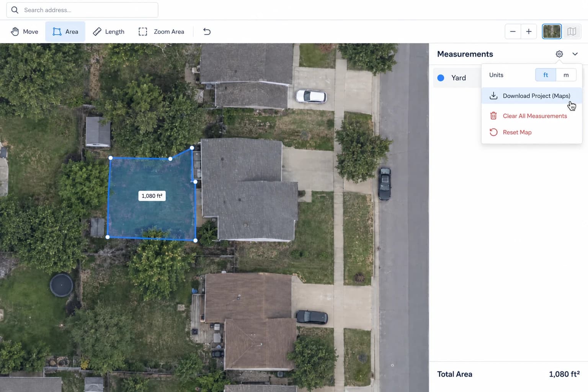Open the measurements settings gear
The image size is (588, 392).
click(x=559, y=54)
